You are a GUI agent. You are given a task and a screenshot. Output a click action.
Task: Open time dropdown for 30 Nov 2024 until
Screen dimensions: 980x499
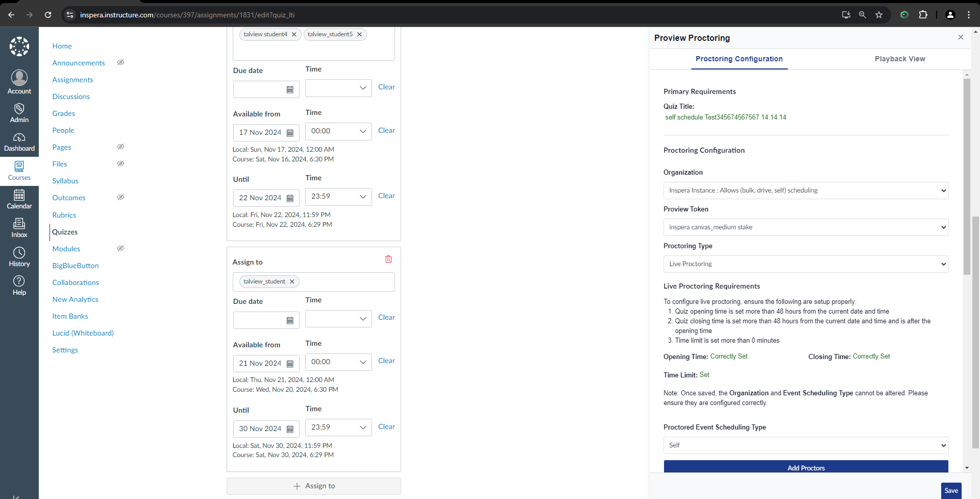(338, 427)
